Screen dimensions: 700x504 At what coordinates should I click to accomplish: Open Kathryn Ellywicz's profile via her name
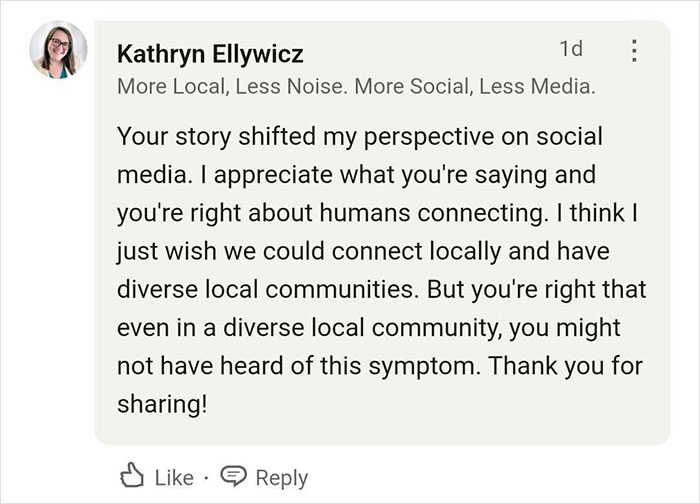(210, 53)
